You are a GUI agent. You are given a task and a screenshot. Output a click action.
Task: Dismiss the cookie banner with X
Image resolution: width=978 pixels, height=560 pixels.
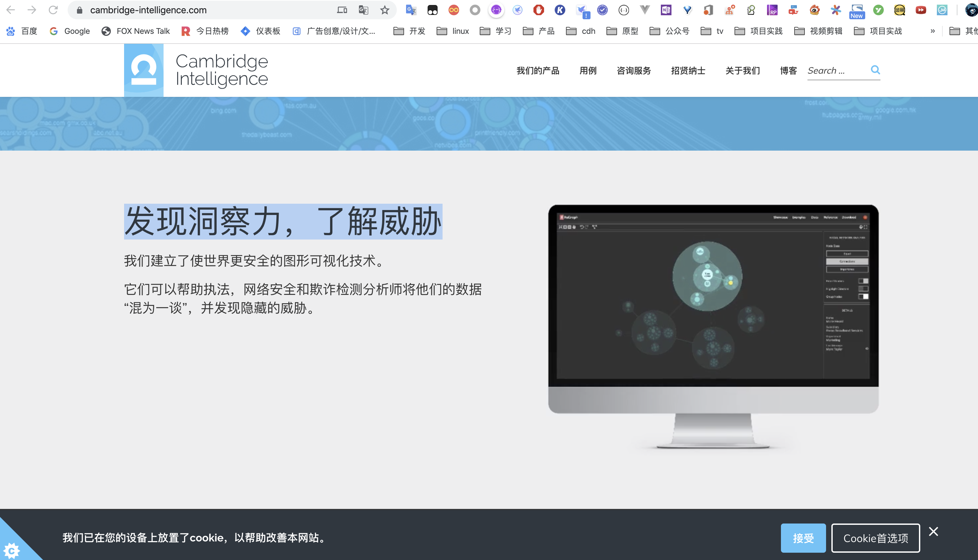pyautogui.click(x=934, y=531)
